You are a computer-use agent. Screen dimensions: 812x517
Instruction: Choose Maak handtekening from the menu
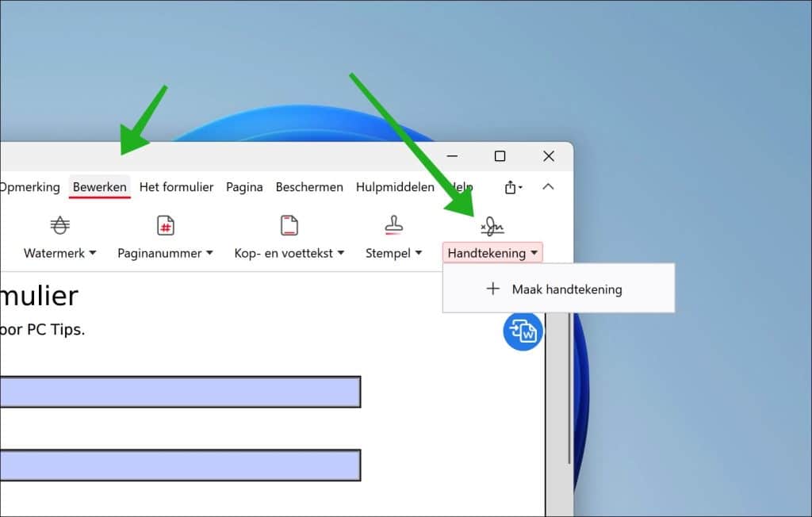click(558, 289)
